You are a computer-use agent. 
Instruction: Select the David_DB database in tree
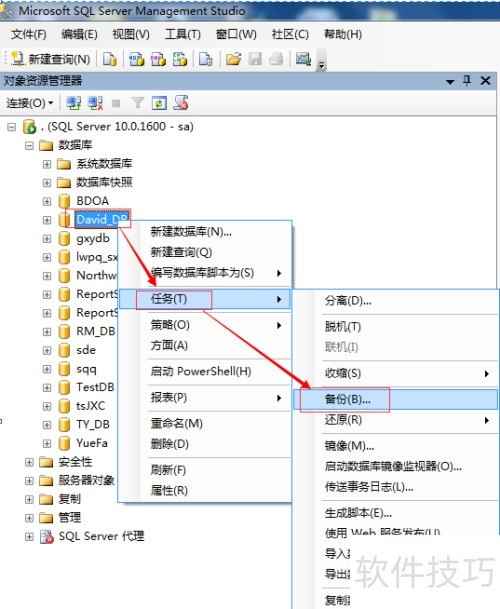102,219
